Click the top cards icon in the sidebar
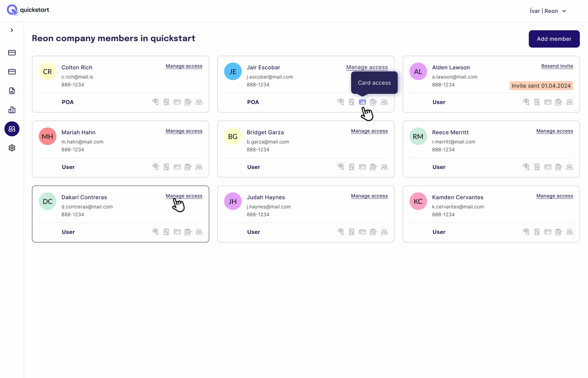588x378 pixels. point(12,53)
